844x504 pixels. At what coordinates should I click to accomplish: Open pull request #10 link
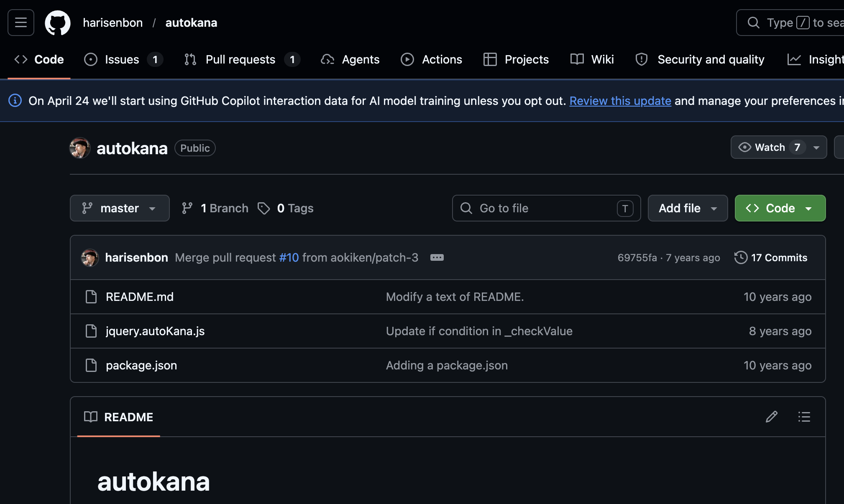(x=289, y=257)
